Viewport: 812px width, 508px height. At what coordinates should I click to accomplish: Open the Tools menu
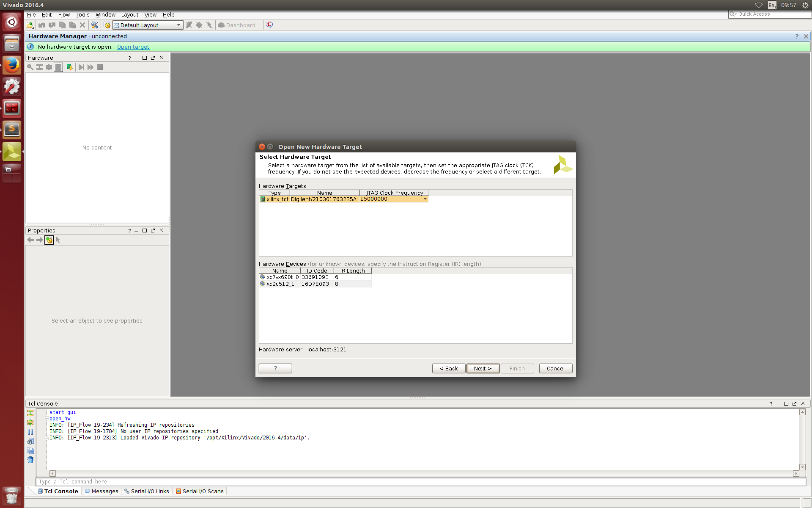82,14
